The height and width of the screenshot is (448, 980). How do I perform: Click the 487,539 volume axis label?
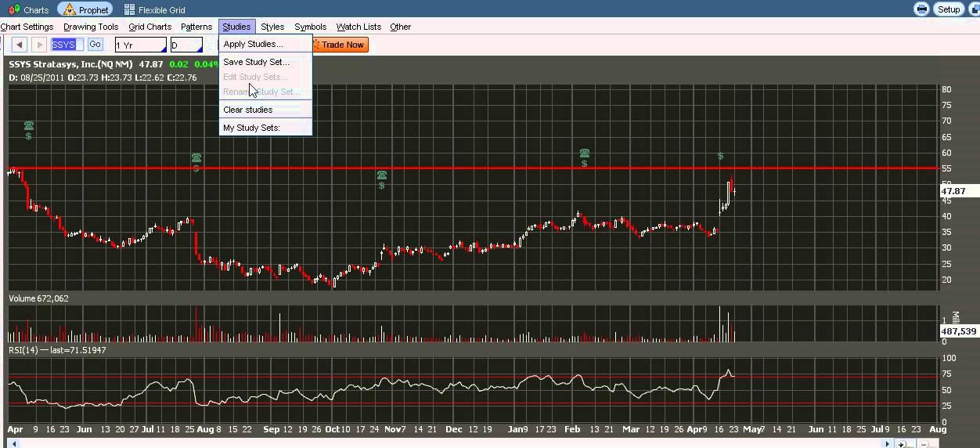point(959,331)
